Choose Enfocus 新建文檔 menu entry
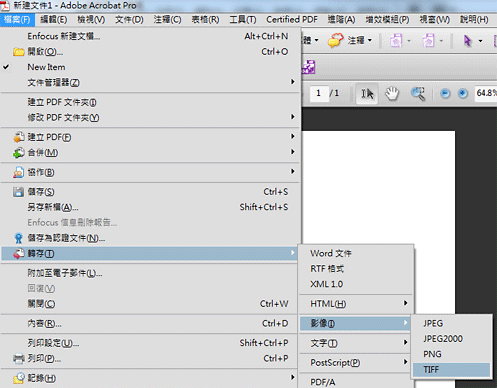This screenshot has width=497, height=388. 151,36
